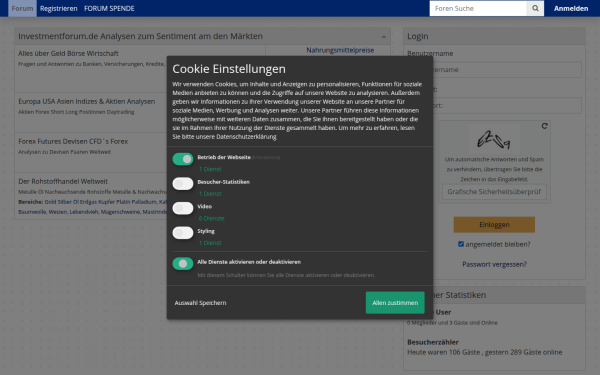This screenshot has width=600, height=375.
Task: Expand 6 Dienste under Video
Action: [x=212, y=218]
